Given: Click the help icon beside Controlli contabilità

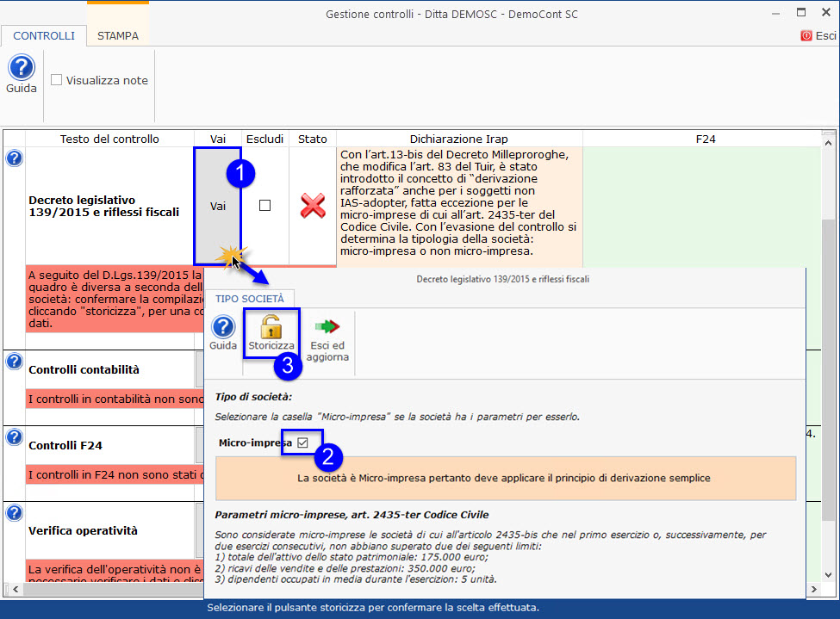Looking at the screenshot, I should pos(15,362).
